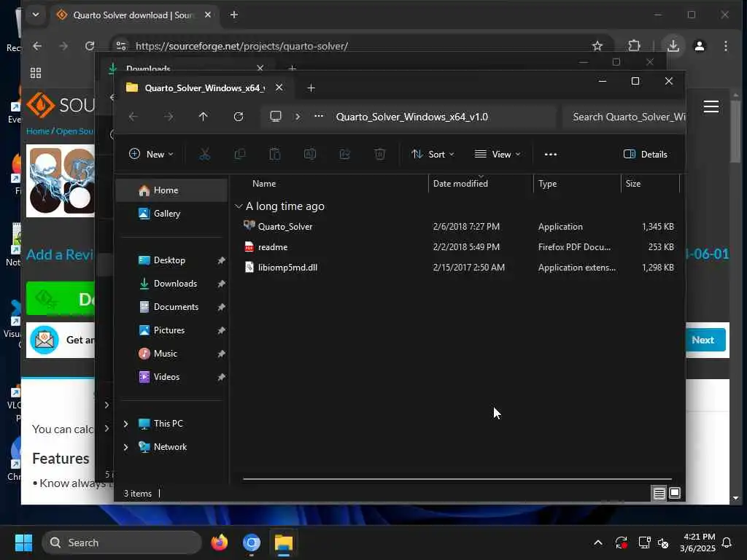Open the SourceForge hamburger menu
This screenshot has height=560, width=747.
coord(711,106)
